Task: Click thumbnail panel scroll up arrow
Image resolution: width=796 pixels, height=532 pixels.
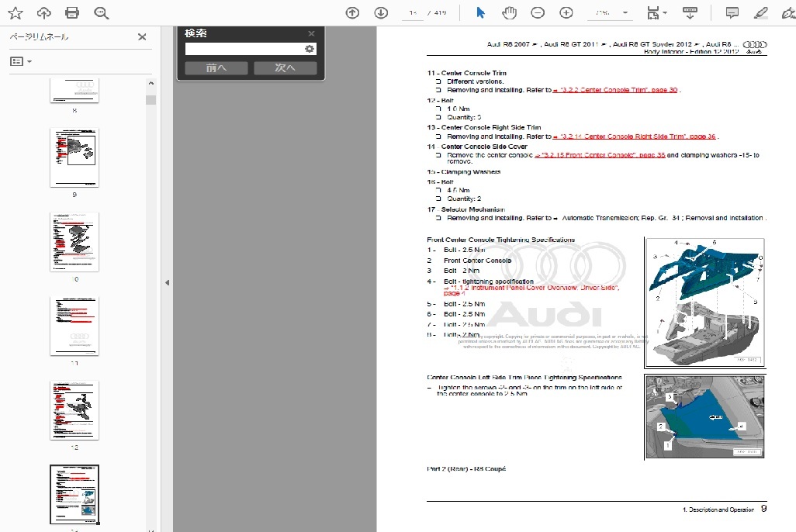Action: pos(151,83)
